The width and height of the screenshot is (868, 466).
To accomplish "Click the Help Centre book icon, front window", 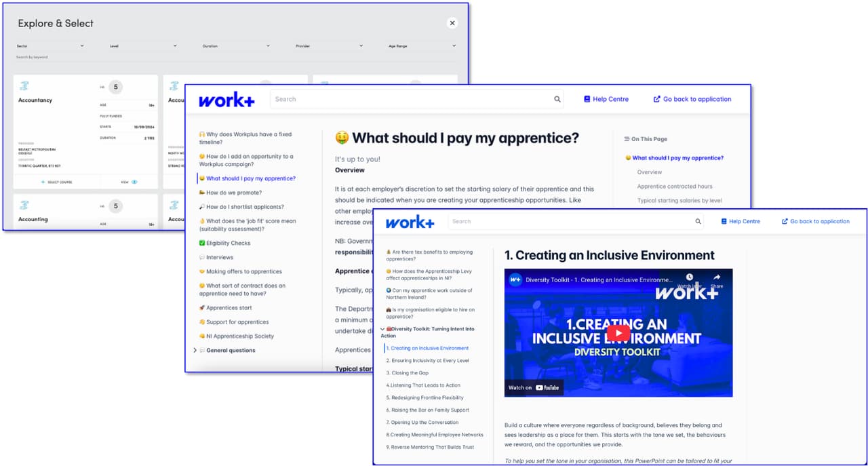I will 724,222.
